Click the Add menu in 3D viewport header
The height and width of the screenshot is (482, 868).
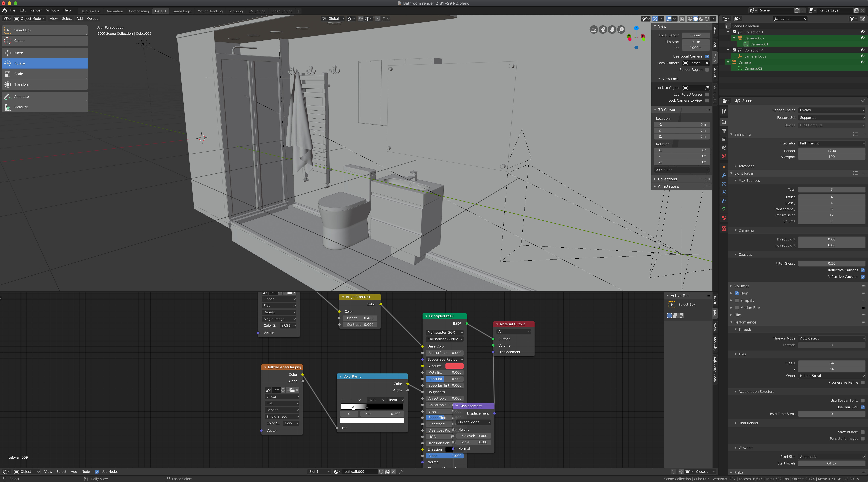[79, 19]
